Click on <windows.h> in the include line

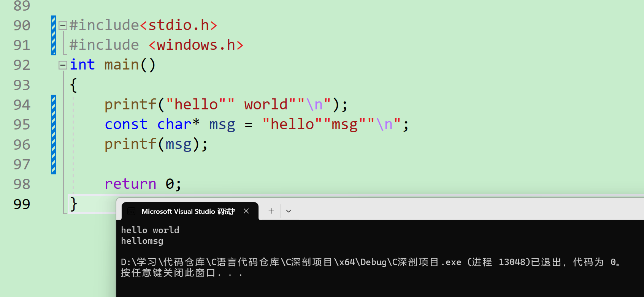196,45
